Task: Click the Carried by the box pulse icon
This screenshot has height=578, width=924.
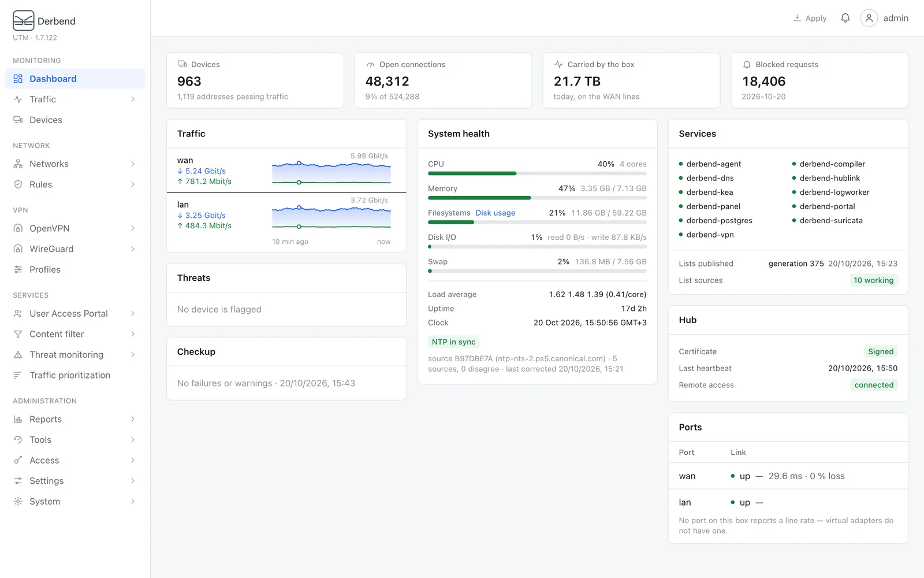Action: click(558, 64)
